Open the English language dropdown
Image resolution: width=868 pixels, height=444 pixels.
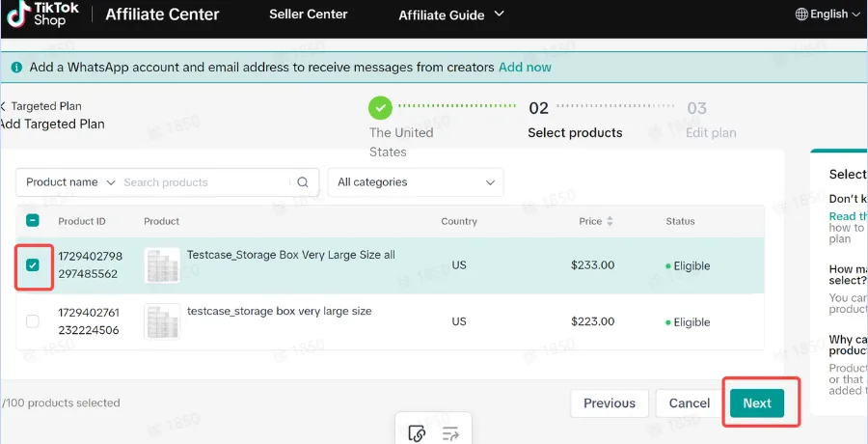[828, 14]
